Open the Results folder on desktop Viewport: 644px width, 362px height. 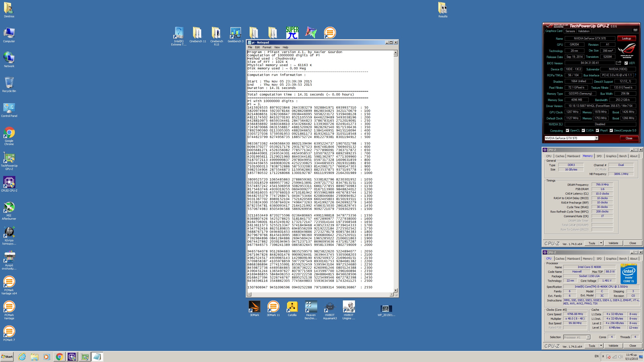(x=443, y=10)
